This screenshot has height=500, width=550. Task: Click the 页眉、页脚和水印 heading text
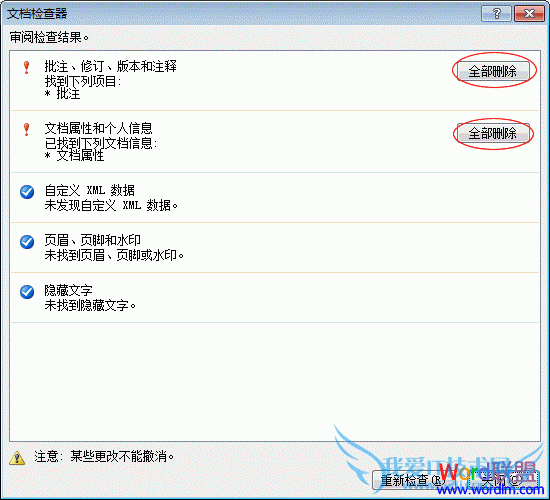pyautogui.click(x=93, y=240)
